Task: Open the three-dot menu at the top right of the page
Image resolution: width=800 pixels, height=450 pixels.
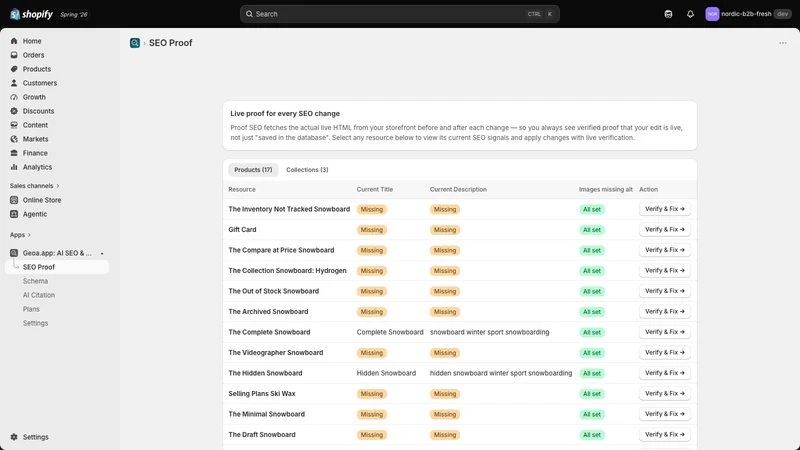Action: point(783,43)
